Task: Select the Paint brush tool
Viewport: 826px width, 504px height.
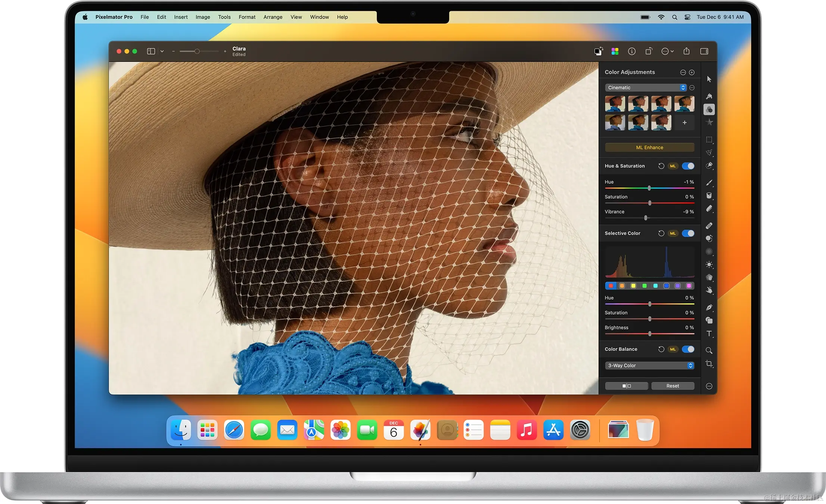Action: (x=709, y=183)
